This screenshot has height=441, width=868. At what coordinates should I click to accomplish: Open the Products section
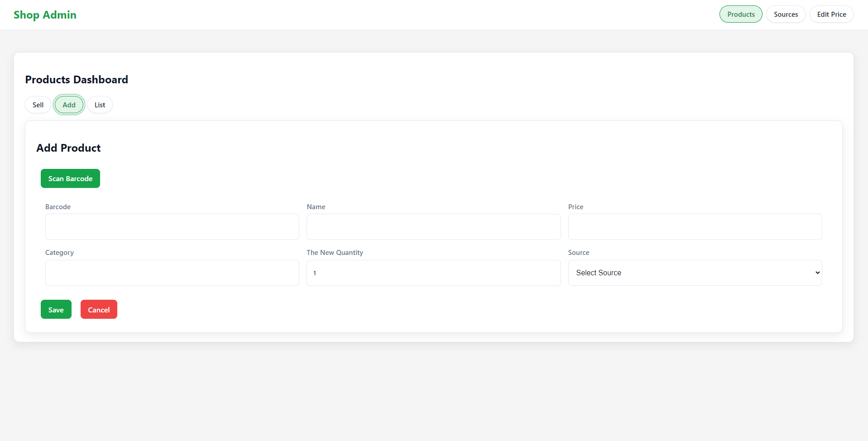740,14
